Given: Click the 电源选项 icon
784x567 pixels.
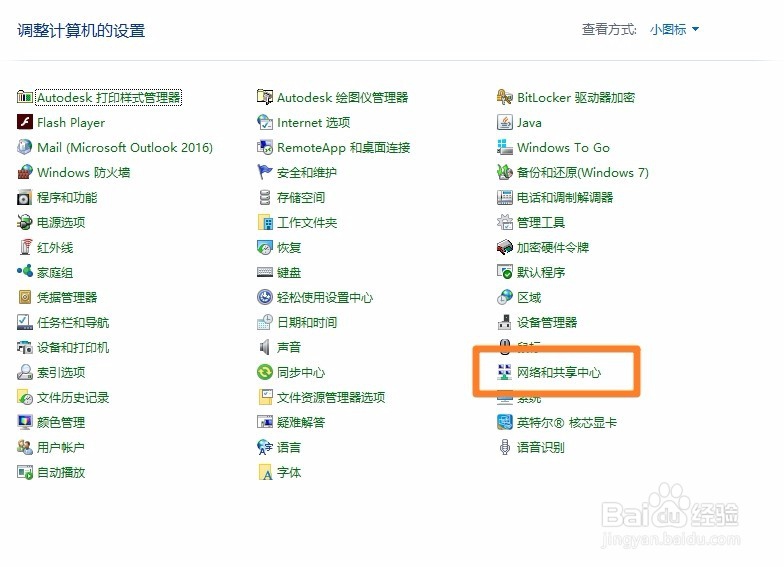Looking at the screenshot, I should (25, 223).
